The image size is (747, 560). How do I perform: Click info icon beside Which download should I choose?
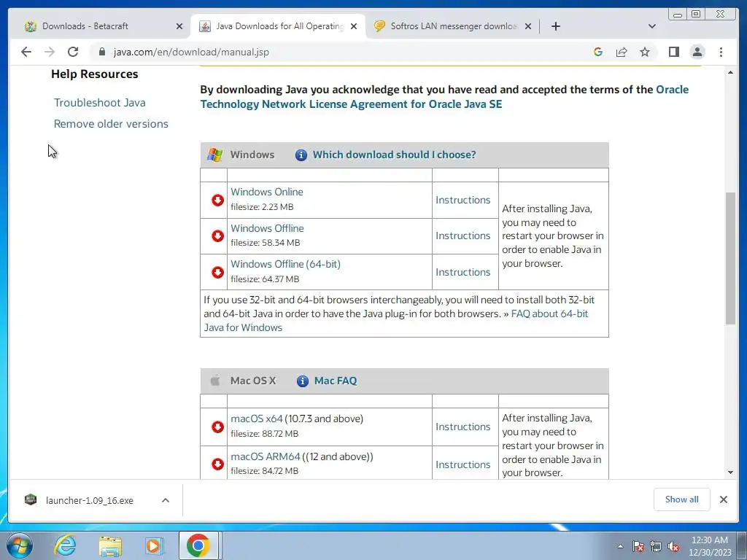pyautogui.click(x=301, y=155)
